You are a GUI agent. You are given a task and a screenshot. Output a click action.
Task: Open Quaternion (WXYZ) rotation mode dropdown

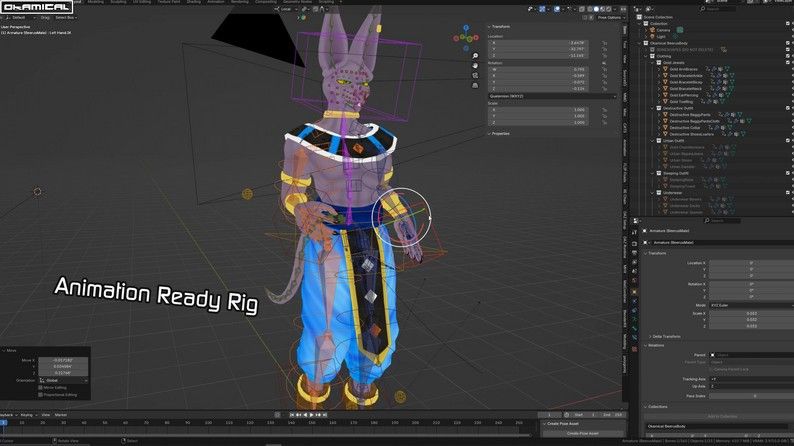tap(552, 96)
